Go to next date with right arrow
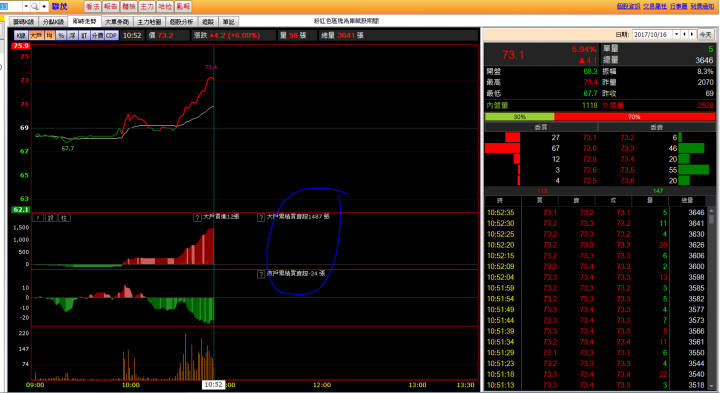 (x=692, y=34)
